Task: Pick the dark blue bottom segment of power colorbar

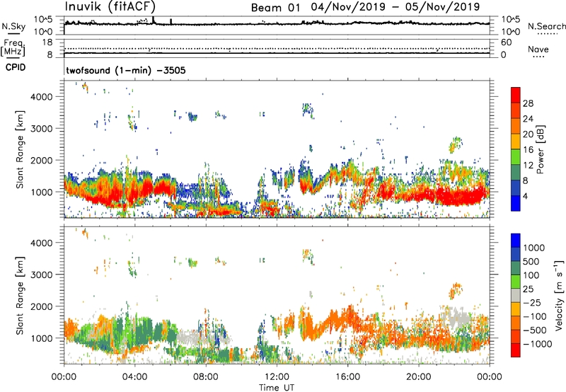Action: (x=516, y=203)
